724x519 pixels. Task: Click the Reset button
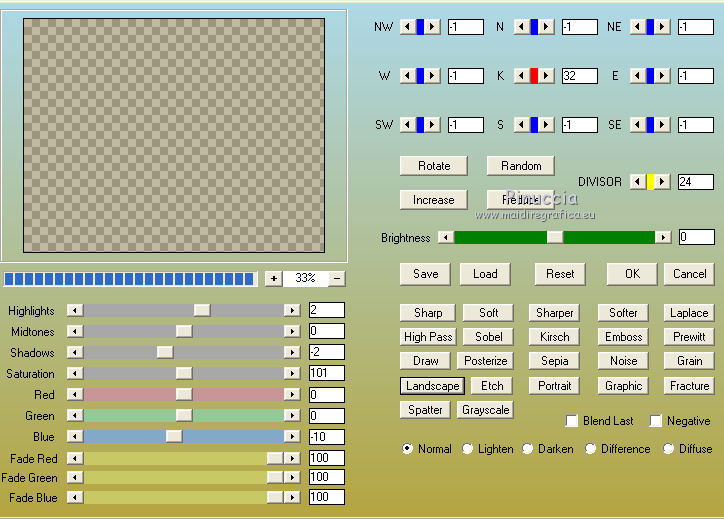click(x=560, y=274)
